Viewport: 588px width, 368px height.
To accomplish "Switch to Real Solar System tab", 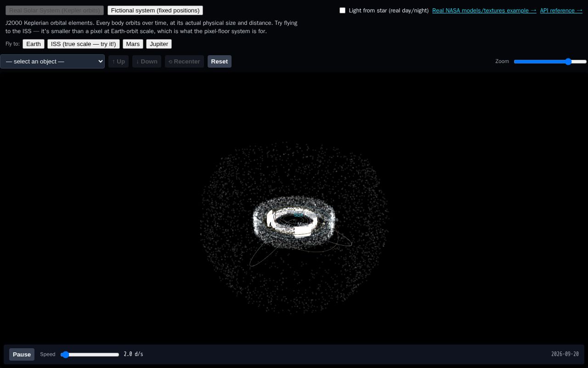I will coord(55,10).
